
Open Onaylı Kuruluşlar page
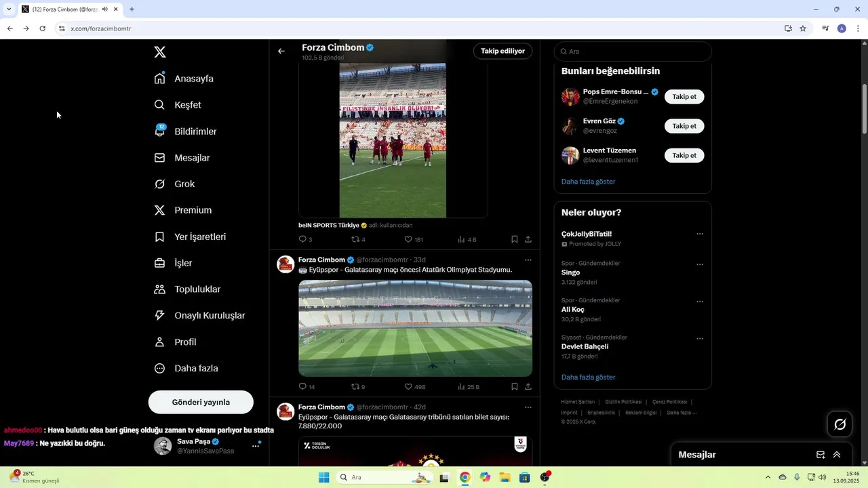coord(200,316)
